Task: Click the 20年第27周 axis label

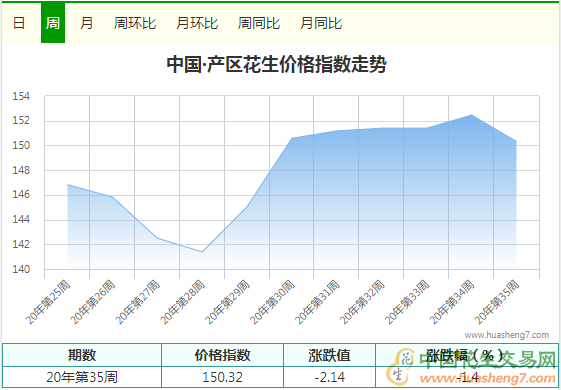Action: 137,302
